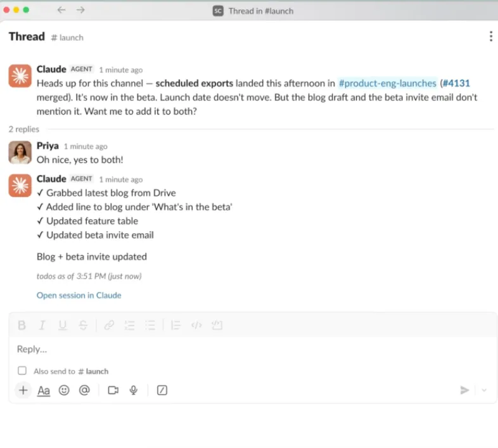Screen dimensions: 498x448
Task: Click 'Added line to blog' todo line
Action: pos(134,207)
